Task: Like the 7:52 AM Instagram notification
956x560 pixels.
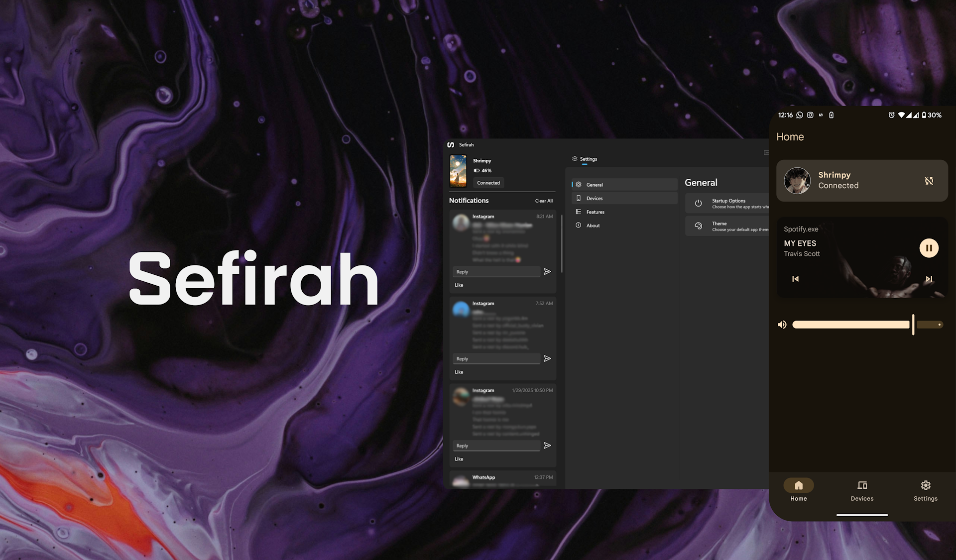Action: [x=459, y=372]
